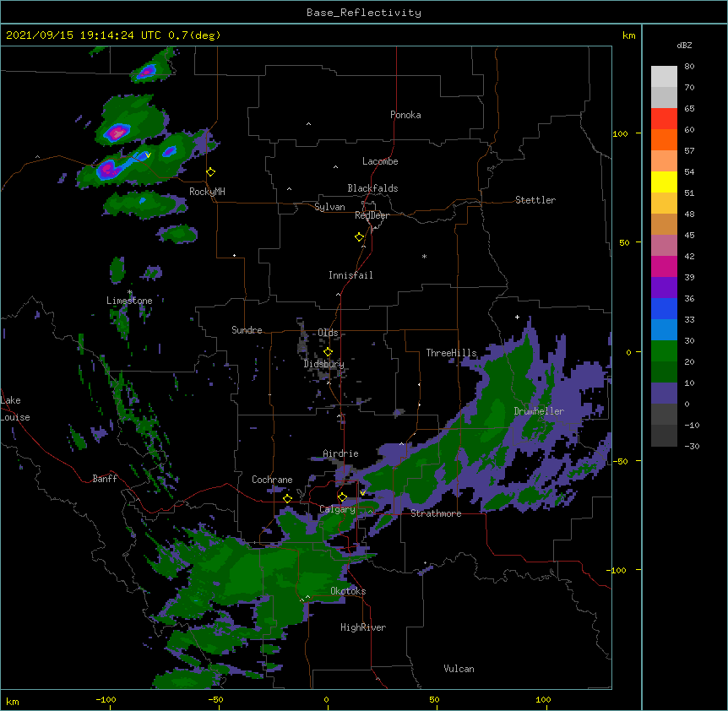Screen dimensions: 728x711
Task: Click the Okotoks city label
Action: [x=348, y=591]
